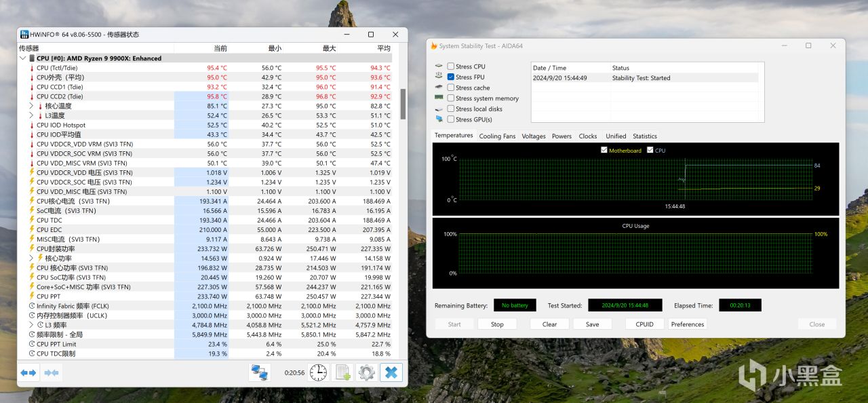Click the 当前 column header in HWiNFO
868x403 pixels.
(x=201, y=48)
